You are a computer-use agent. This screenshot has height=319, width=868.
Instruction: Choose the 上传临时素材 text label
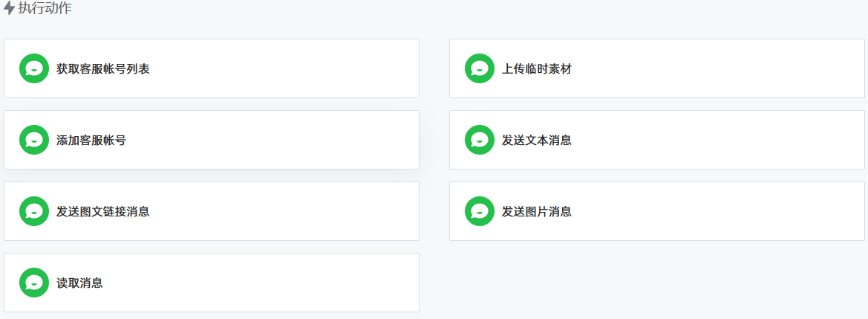[x=537, y=69]
